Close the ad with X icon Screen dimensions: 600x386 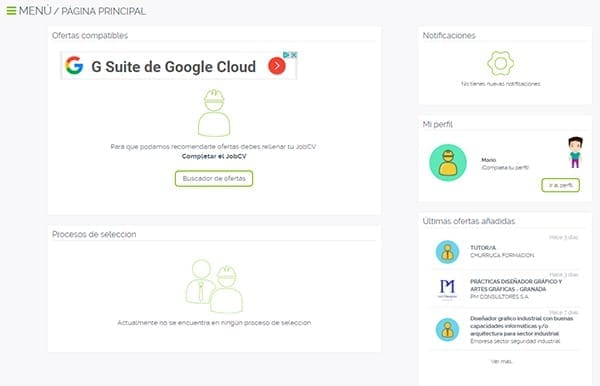pyautogui.click(x=294, y=55)
